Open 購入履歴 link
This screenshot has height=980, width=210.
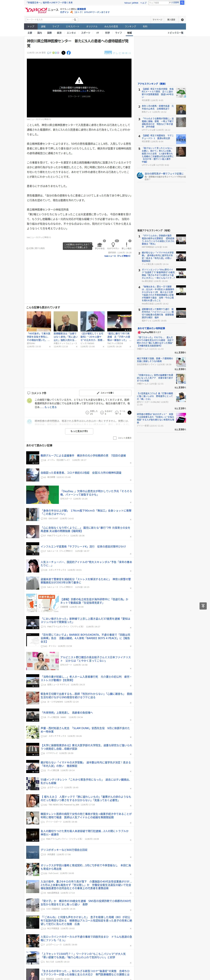[x=171, y=19]
